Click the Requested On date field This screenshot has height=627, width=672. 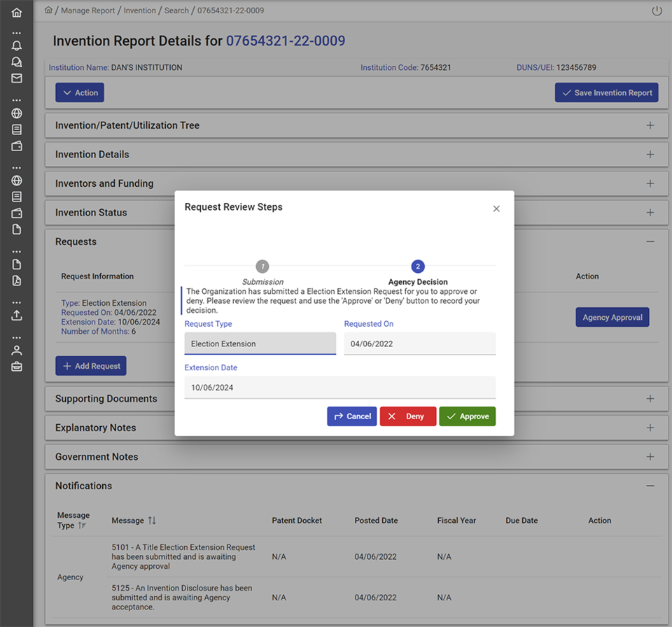(x=419, y=344)
